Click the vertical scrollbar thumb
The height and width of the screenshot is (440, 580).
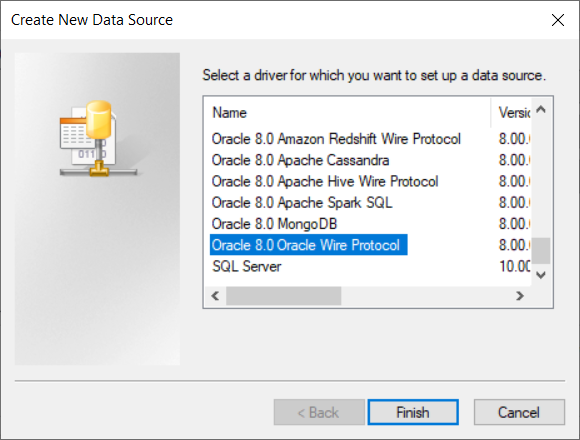tap(541, 251)
